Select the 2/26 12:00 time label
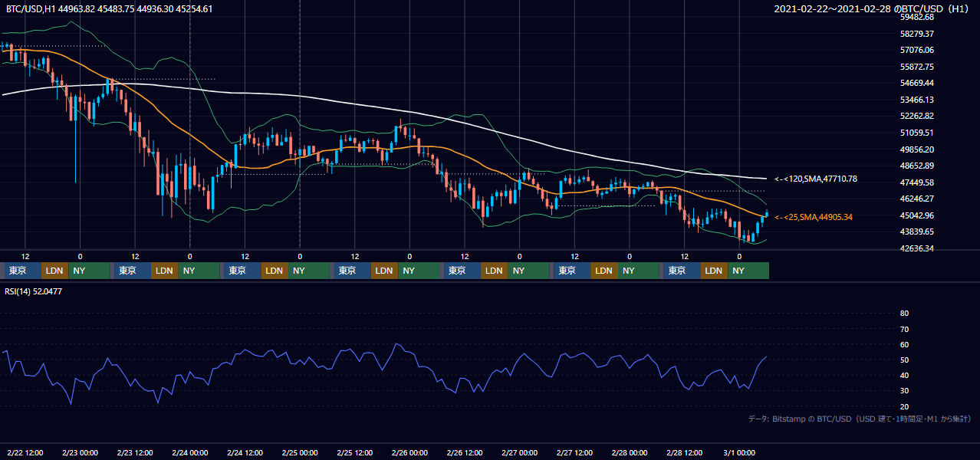Viewport: 980px width, 460px height. [465, 452]
